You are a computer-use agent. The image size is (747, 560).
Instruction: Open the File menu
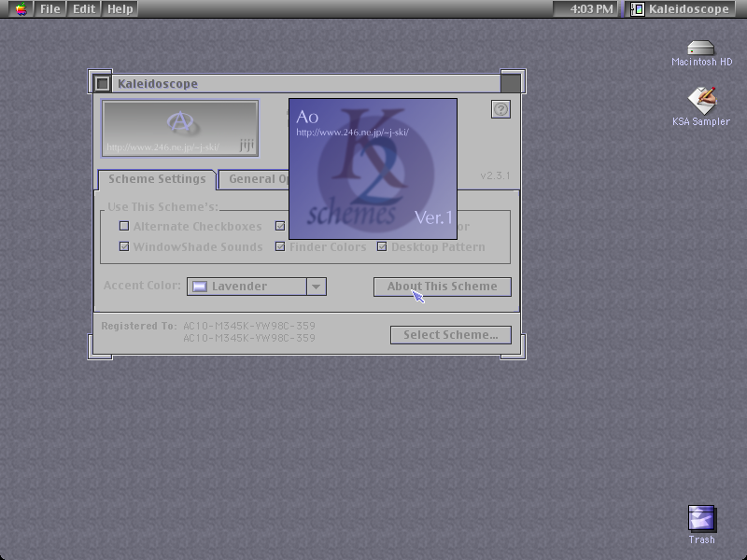tap(50, 9)
